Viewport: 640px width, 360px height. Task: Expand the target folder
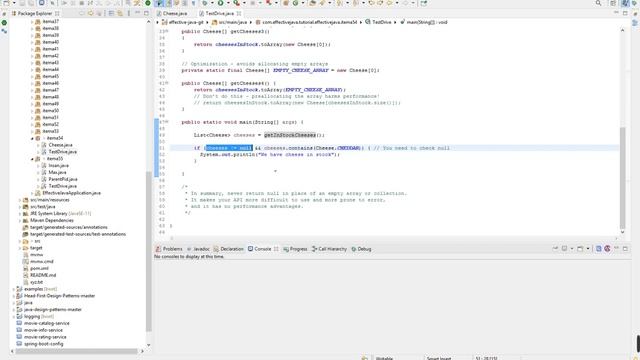coord(20,248)
